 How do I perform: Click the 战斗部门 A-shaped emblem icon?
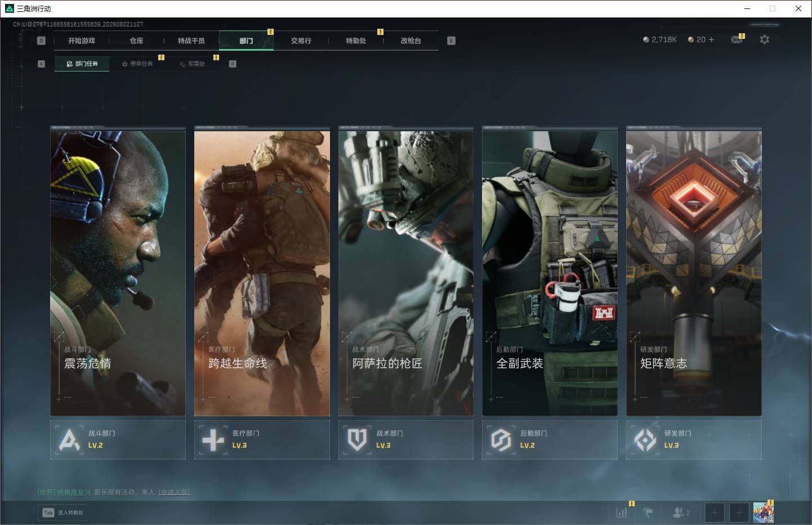point(69,440)
